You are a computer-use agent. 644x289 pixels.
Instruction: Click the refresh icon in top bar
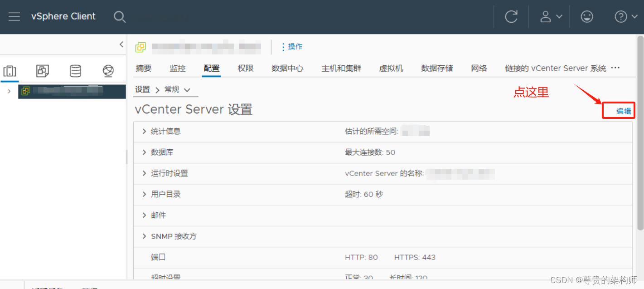pos(511,16)
